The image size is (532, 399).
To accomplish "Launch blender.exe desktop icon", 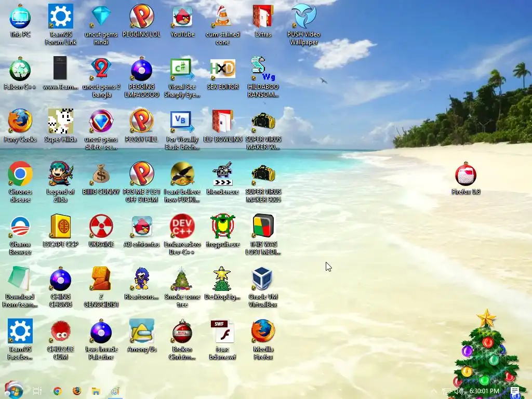I will click(x=222, y=178).
